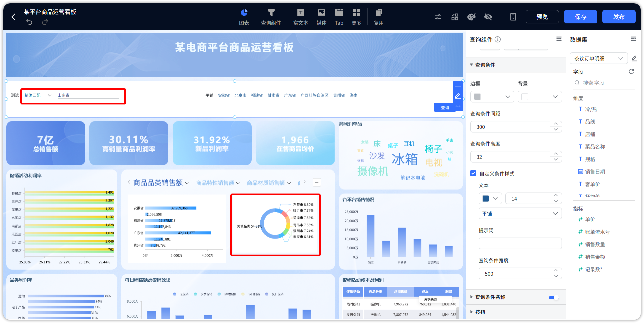
Task: Open the 查询组件 panel menu icon
Action: point(559,39)
